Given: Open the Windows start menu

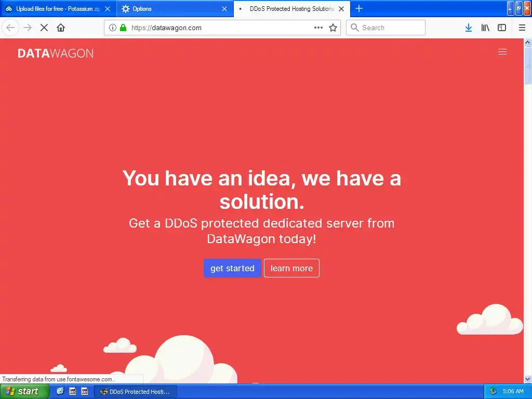Looking at the screenshot, I should [24, 392].
